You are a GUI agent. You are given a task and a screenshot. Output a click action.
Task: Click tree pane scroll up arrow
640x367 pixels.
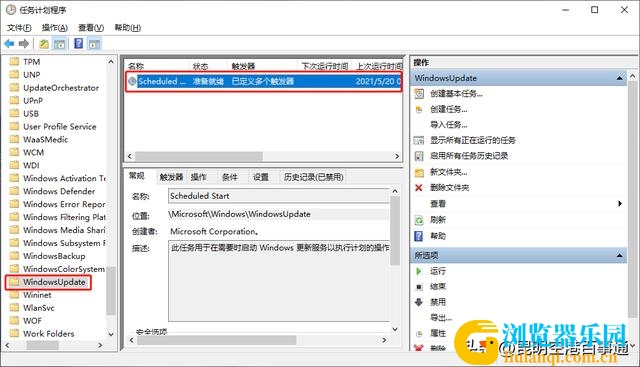click(111, 62)
